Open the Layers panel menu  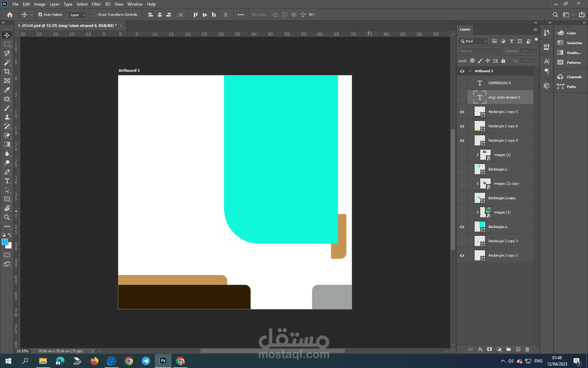coord(535,29)
